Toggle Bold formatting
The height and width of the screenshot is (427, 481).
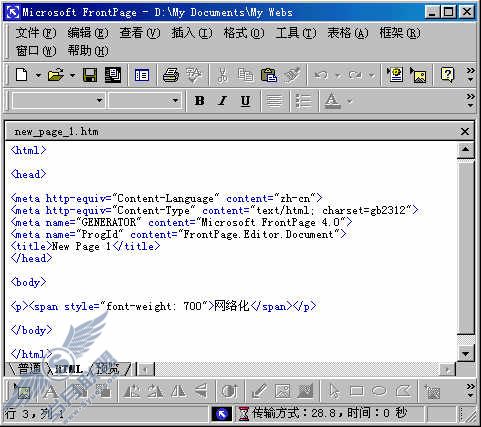point(199,100)
